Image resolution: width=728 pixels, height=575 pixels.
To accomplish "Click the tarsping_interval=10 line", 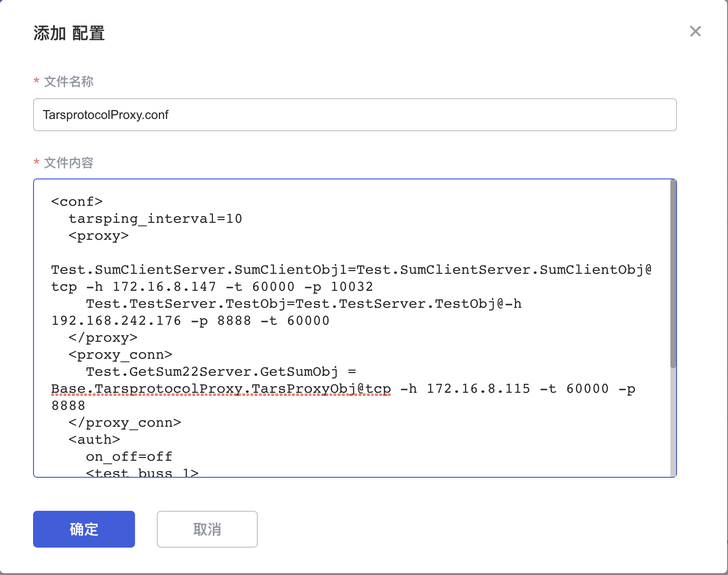I will [x=155, y=219].
